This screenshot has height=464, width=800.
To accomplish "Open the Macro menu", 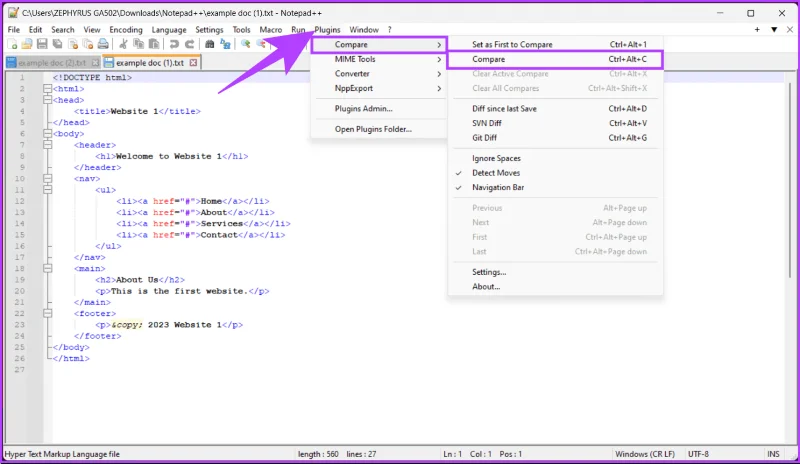I will click(x=270, y=30).
